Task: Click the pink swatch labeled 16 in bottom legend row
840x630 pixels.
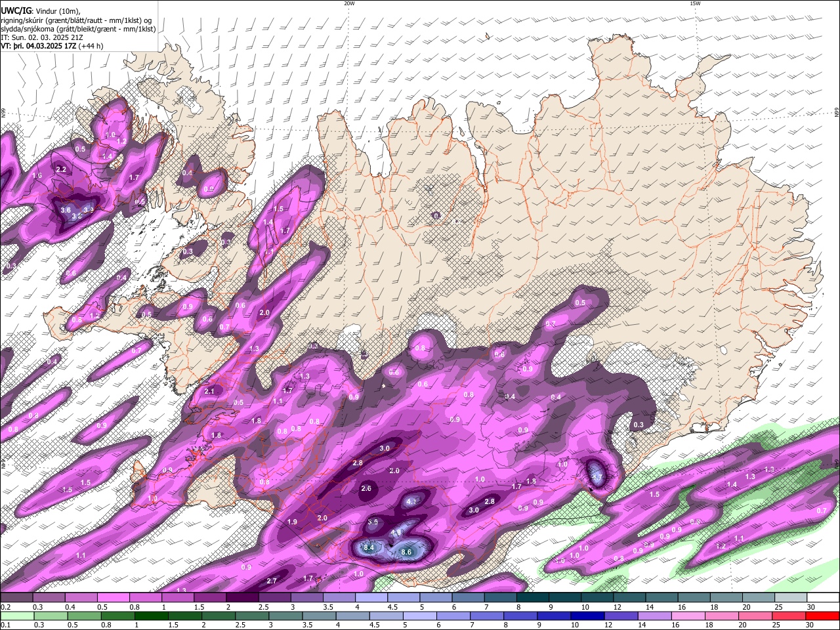Action: [688, 616]
